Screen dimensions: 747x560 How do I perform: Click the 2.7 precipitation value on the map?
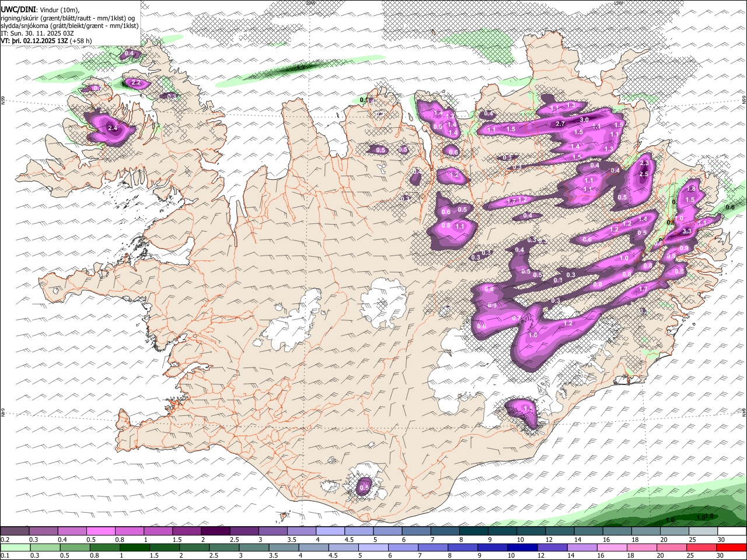(561, 124)
